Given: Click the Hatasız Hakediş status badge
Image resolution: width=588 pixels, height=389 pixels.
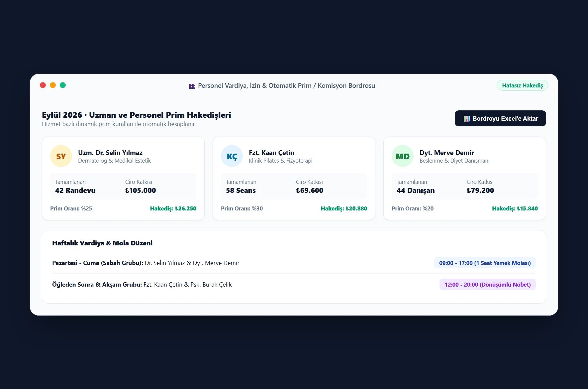Looking at the screenshot, I should [x=522, y=85].
